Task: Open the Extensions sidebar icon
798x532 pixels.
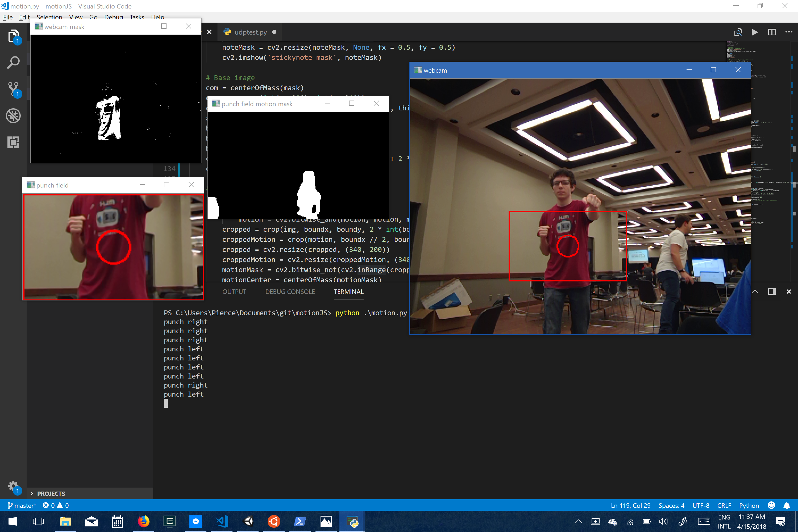Action: (x=13, y=142)
